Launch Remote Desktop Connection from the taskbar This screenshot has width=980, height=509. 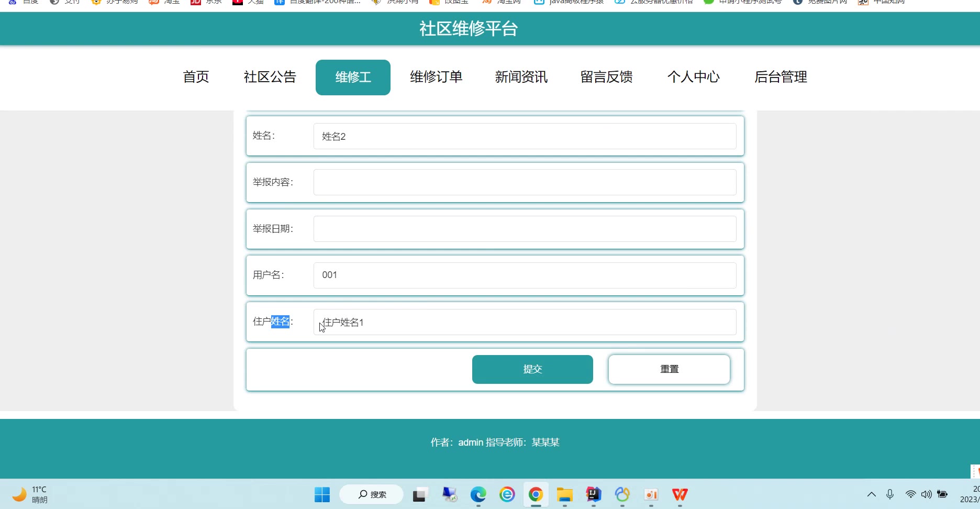pos(450,494)
